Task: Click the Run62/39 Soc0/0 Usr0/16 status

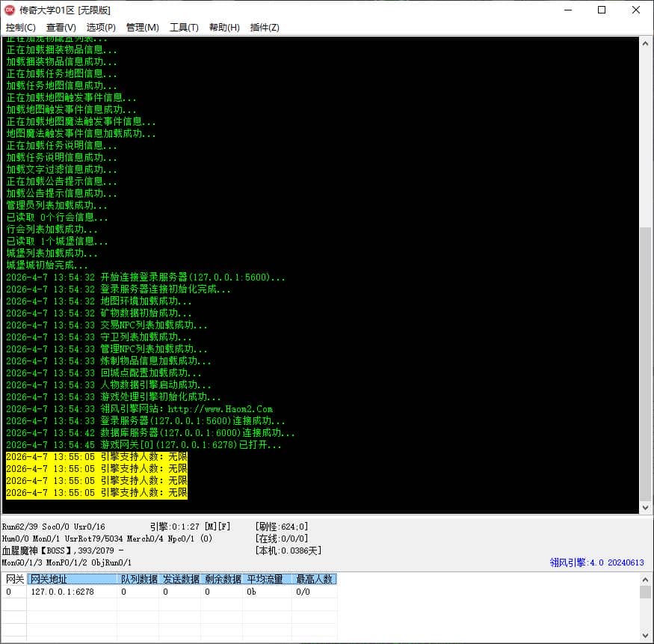Action: pos(53,527)
